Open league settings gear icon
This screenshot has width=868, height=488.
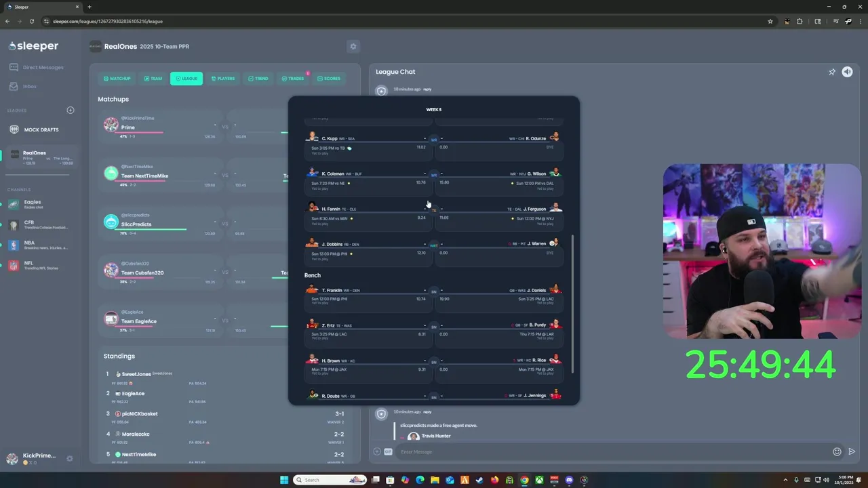353,46
